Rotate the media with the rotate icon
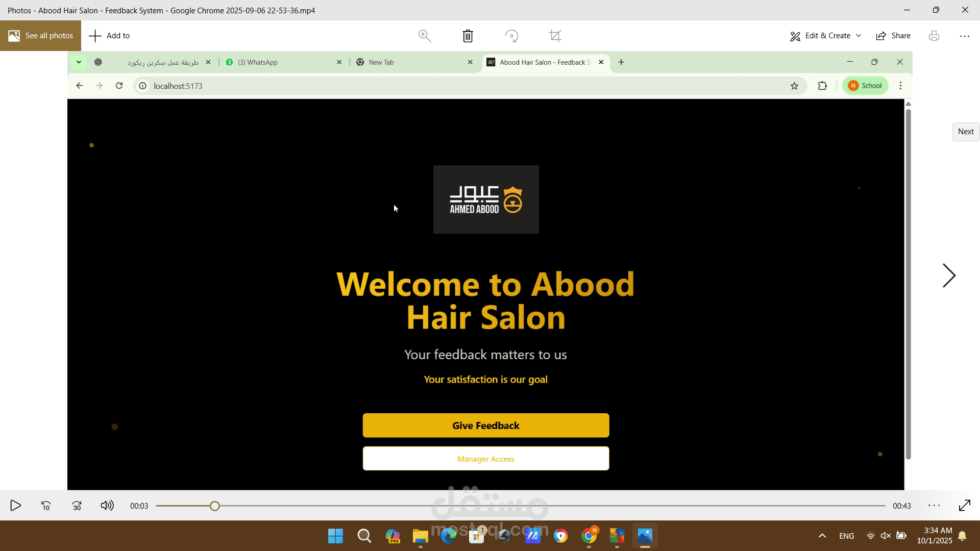Screen dimensions: 980x551 [x=511, y=36]
